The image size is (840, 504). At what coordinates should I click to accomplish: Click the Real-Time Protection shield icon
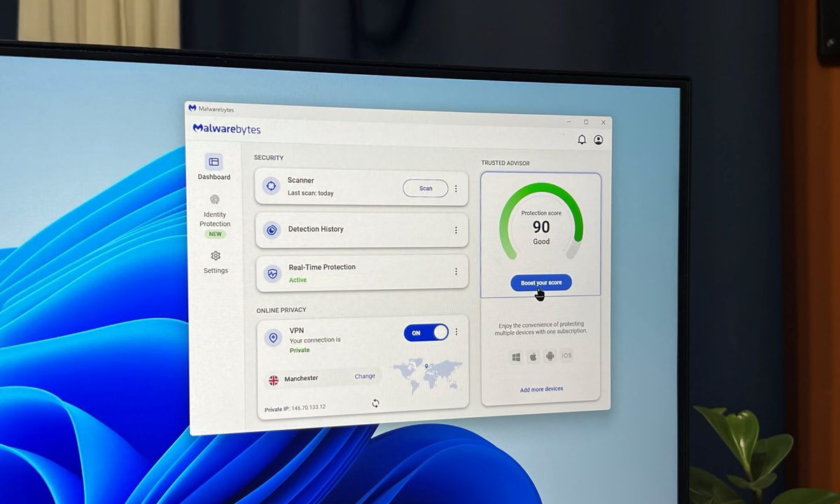[x=272, y=274]
